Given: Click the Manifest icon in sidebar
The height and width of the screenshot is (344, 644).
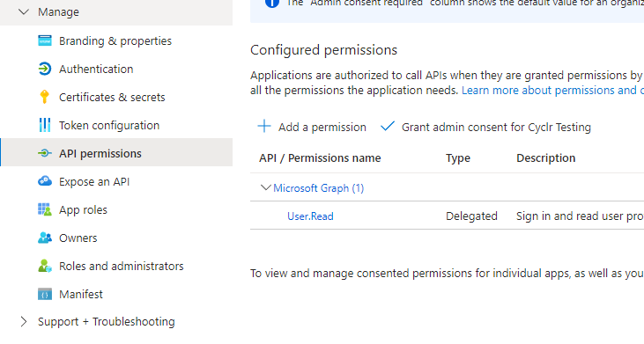Looking at the screenshot, I should (x=45, y=294).
